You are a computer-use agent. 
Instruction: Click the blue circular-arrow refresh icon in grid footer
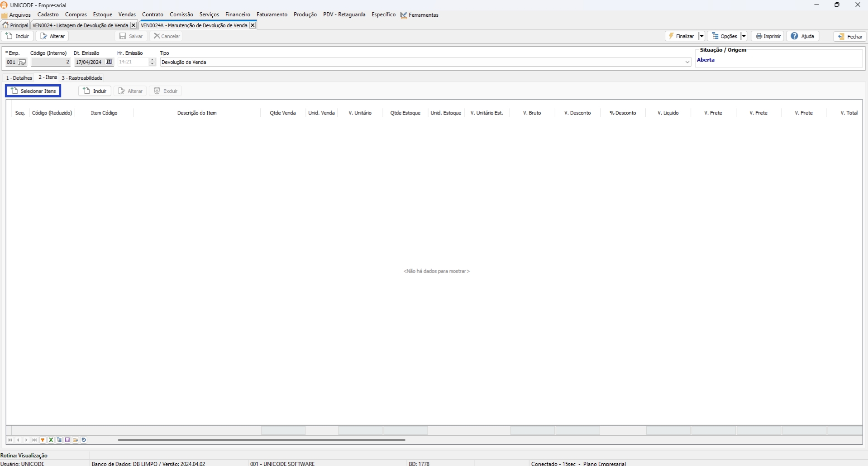(x=84, y=440)
